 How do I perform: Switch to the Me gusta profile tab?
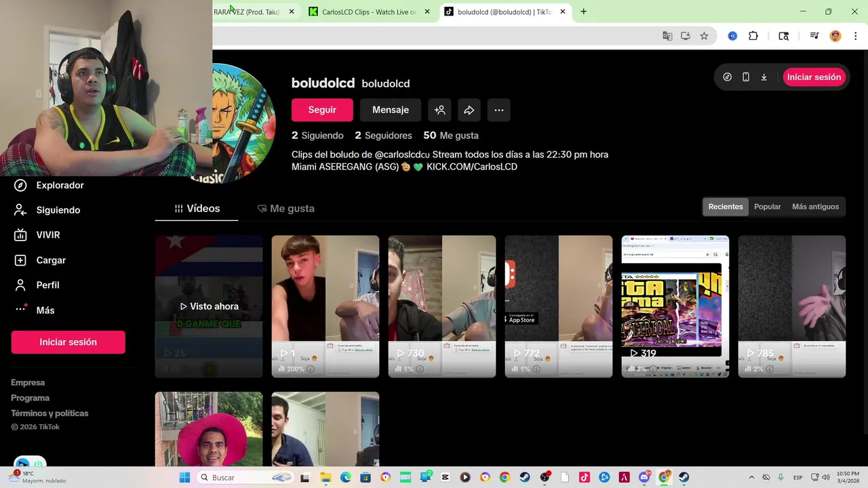[x=285, y=208]
